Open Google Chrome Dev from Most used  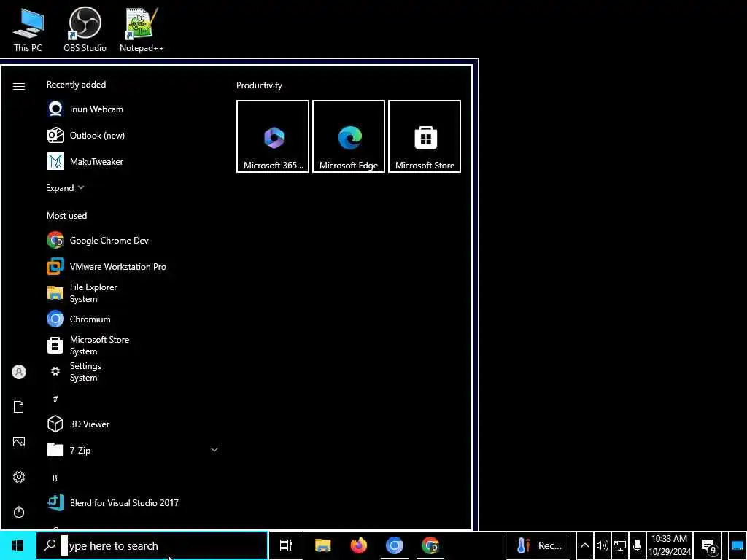click(133, 240)
